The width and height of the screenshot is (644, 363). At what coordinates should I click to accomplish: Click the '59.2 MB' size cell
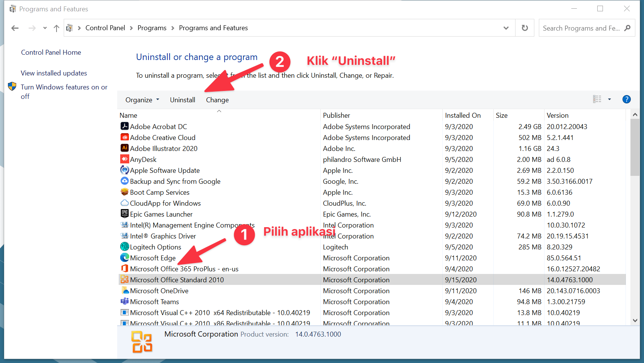pyautogui.click(x=529, y=181)
